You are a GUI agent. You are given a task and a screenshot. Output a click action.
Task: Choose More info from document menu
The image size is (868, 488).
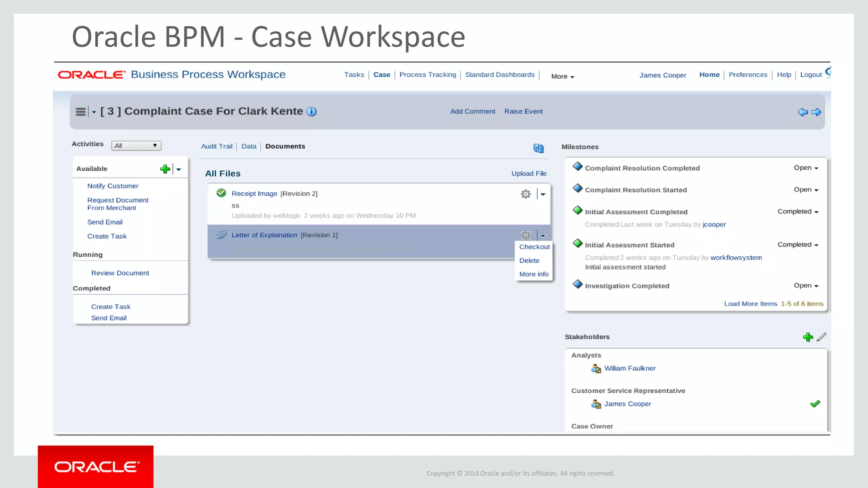tap(534, 274)
